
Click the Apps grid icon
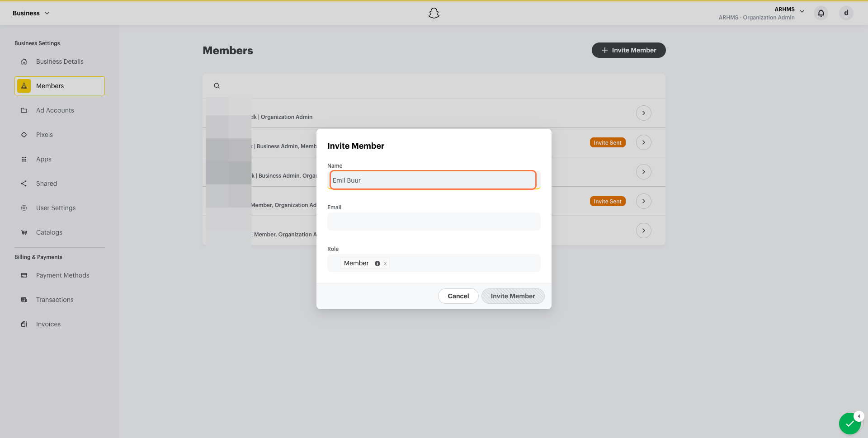(24, 159)
